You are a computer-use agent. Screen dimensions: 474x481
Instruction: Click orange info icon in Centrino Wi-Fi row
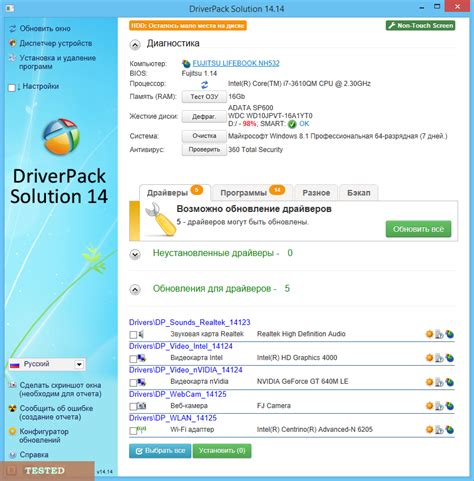point(429,429)
